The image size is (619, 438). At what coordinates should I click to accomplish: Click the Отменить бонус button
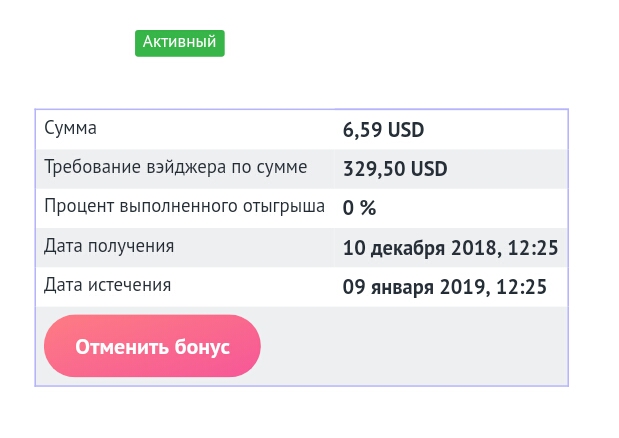152,346
